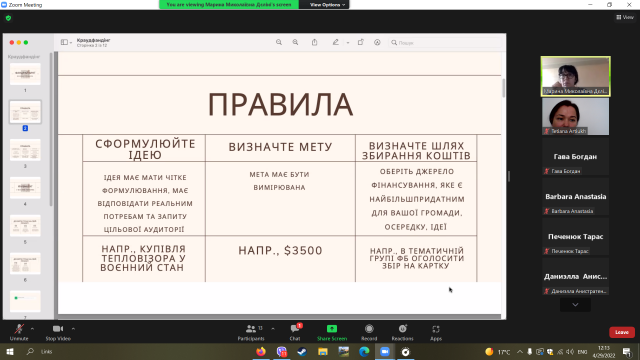Click the green Share Screen button

[332, 332]
